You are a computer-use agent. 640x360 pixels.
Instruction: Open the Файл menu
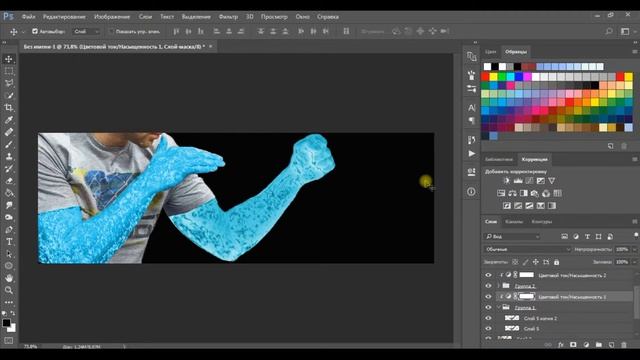click(28, 17)
